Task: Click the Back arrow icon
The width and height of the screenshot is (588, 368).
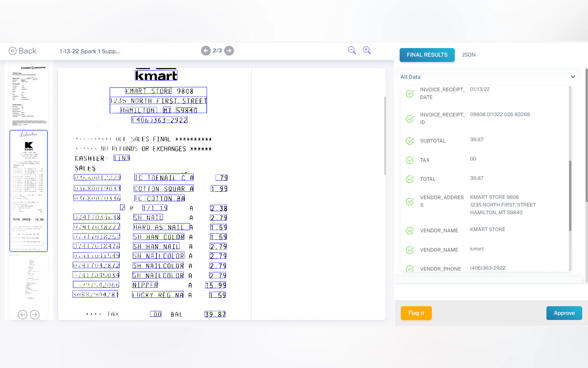Action: coord(13,51)
